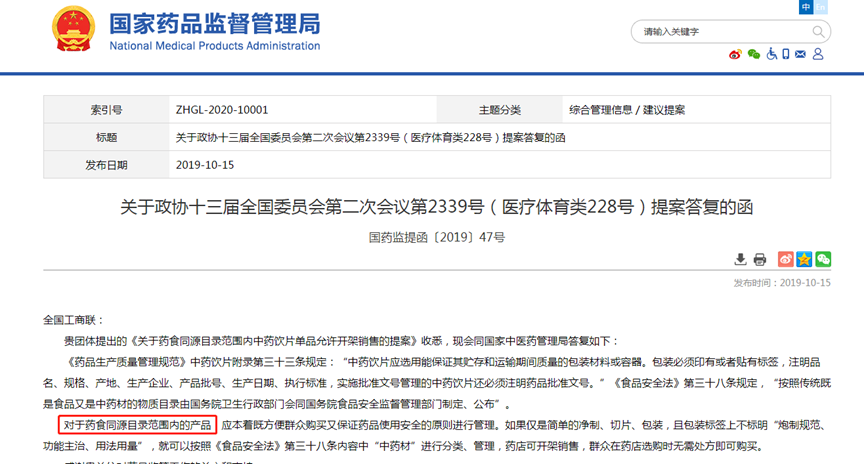Viewport: 864px width, 464px height.
Task: Click the category 综合管理信息 / 建议提案
Action: tap(627, 110)
